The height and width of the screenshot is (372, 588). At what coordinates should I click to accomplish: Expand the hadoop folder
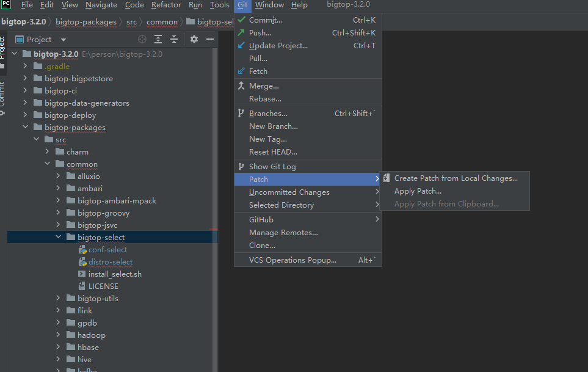coord(58,335)
